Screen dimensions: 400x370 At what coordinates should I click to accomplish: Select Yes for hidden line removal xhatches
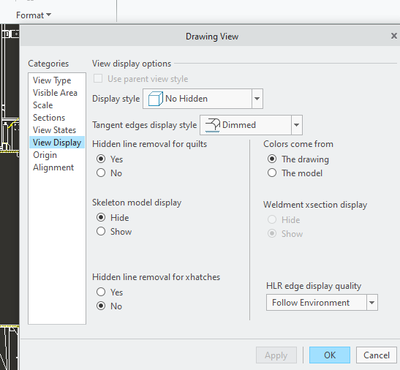click(101, 292)
